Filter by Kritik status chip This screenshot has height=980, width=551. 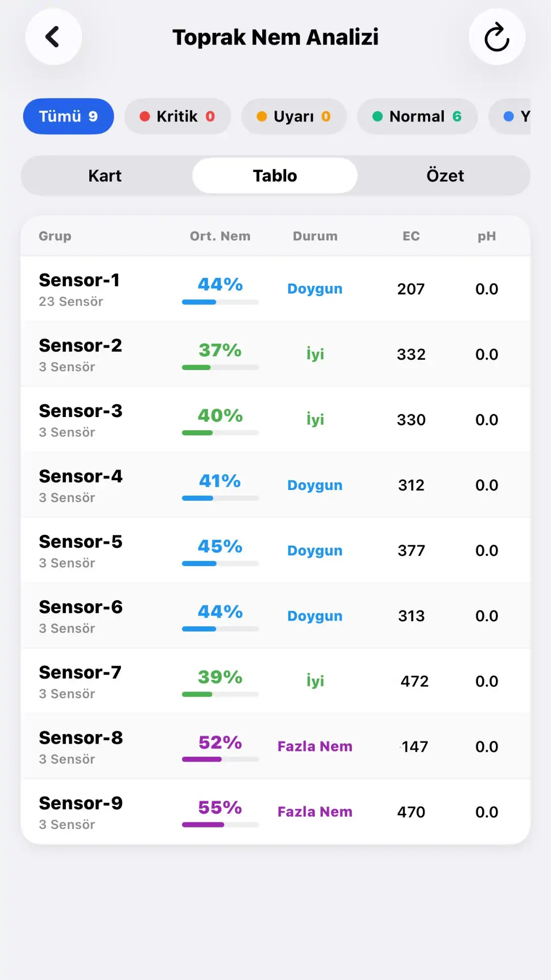pos(178,116)
